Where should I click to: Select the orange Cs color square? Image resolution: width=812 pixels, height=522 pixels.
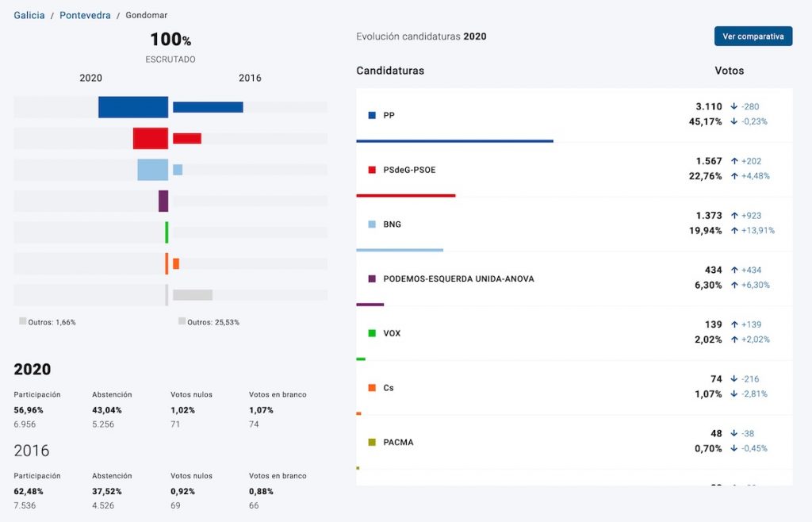pos(372,388)
